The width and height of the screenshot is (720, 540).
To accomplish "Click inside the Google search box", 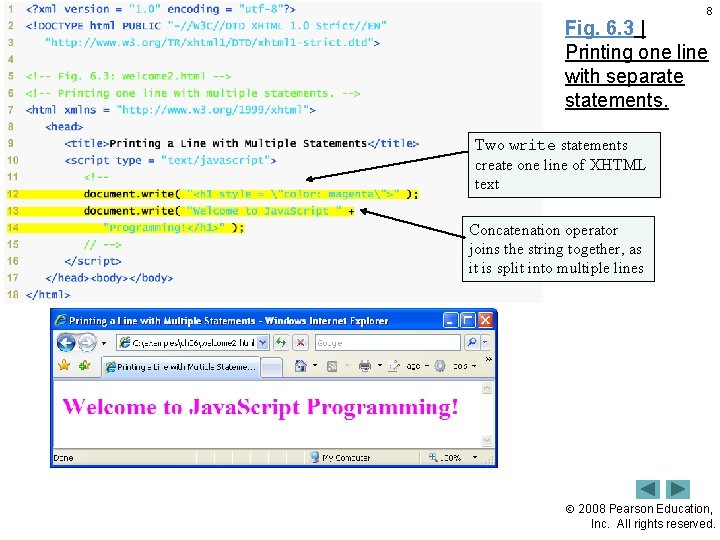I will click(x=388, y=343).
